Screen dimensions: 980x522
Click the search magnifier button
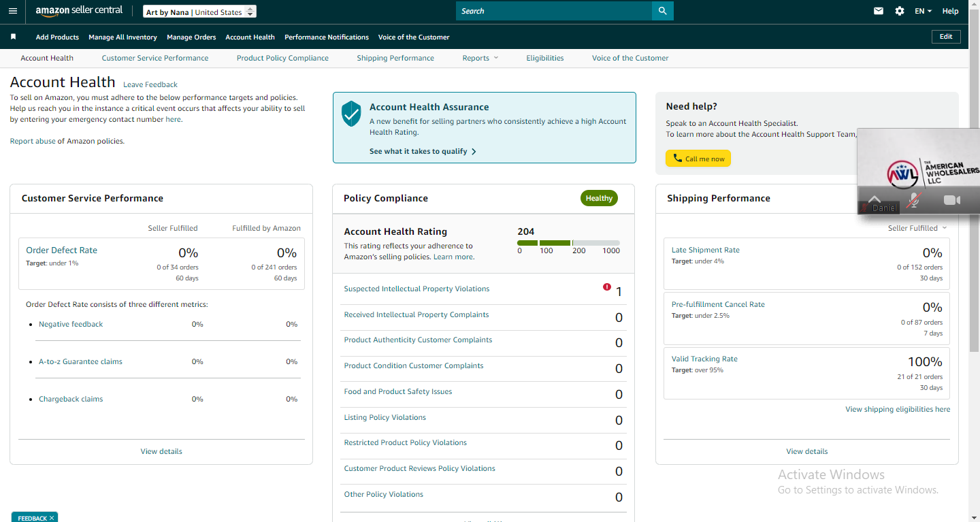point(662,11)
